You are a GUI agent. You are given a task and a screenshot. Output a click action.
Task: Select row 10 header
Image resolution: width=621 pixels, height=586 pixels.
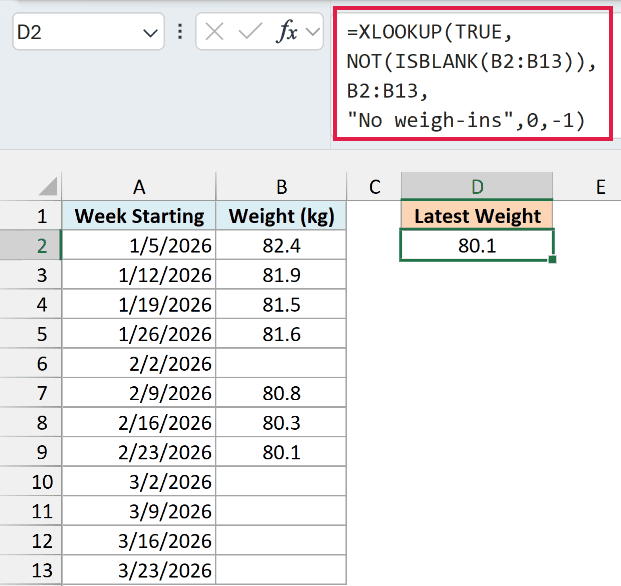[x=31, y=481]
